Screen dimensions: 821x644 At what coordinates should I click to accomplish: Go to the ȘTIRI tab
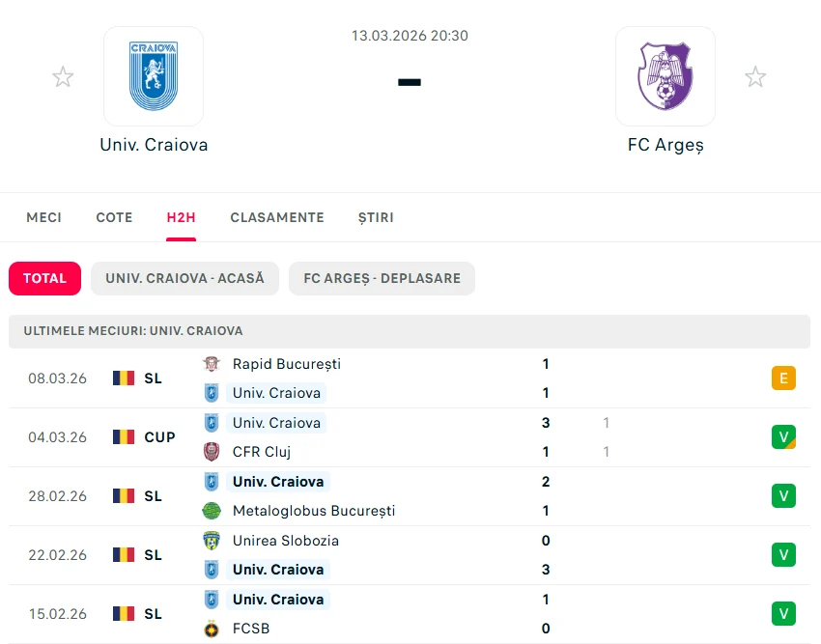click(376, 217)
